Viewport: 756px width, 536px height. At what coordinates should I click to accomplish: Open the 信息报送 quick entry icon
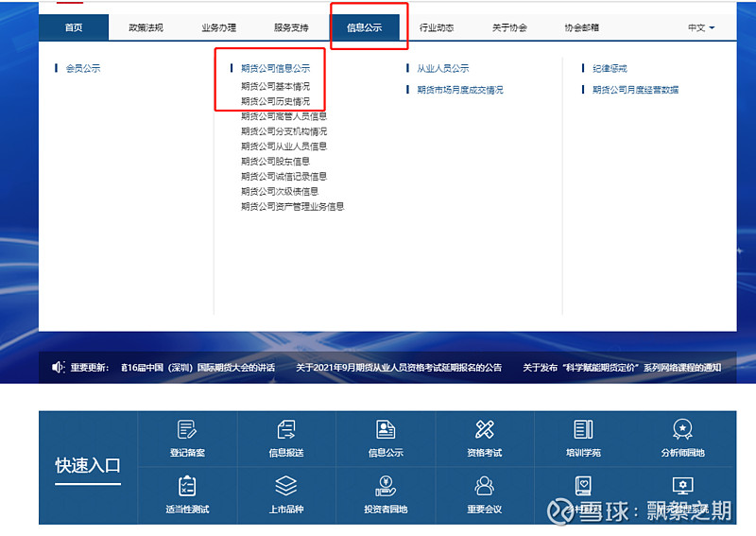(x=286, y=429)
